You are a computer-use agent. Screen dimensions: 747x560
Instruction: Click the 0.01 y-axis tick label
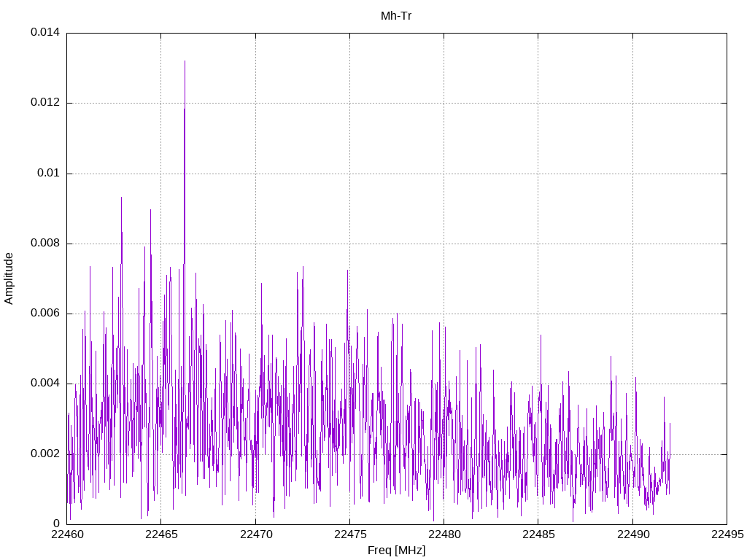point(47,174)
